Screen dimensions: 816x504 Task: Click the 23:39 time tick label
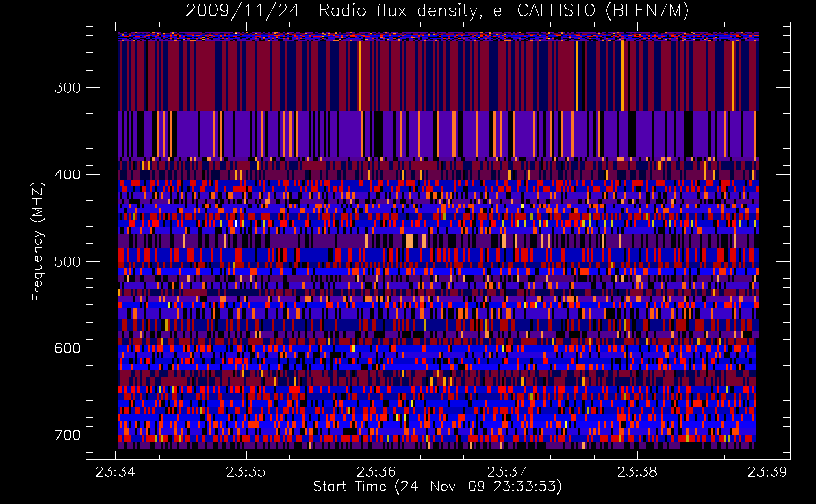[x=767, y=472]
